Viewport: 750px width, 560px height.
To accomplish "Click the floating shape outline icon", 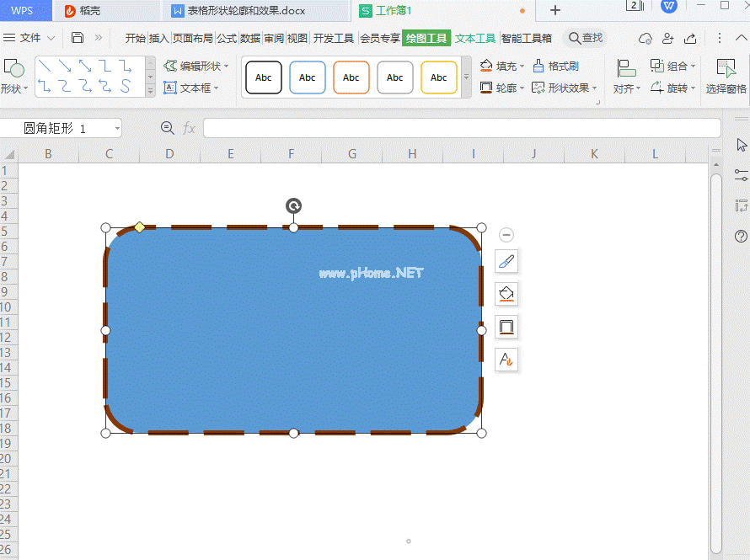I will [506, 327].
